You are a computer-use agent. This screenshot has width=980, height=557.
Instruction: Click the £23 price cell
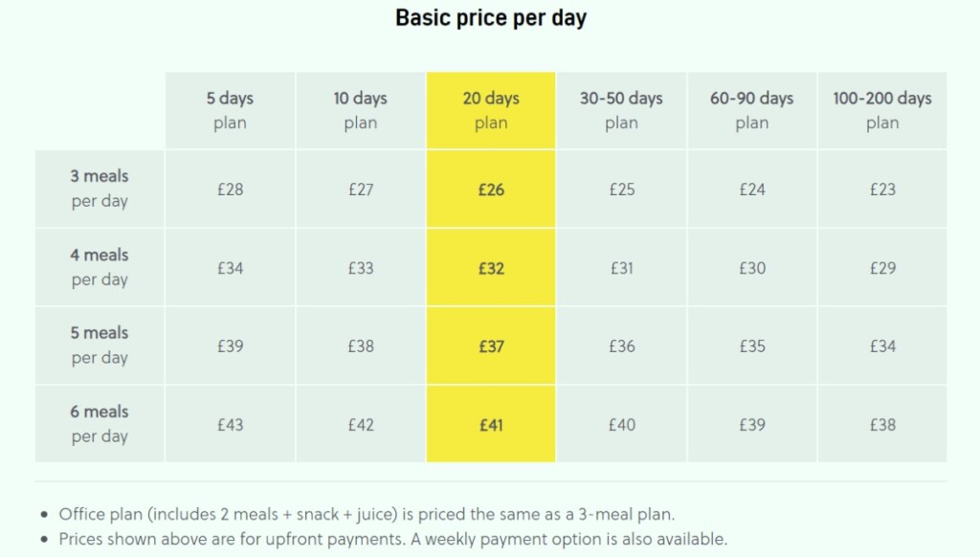click(882, 189)
